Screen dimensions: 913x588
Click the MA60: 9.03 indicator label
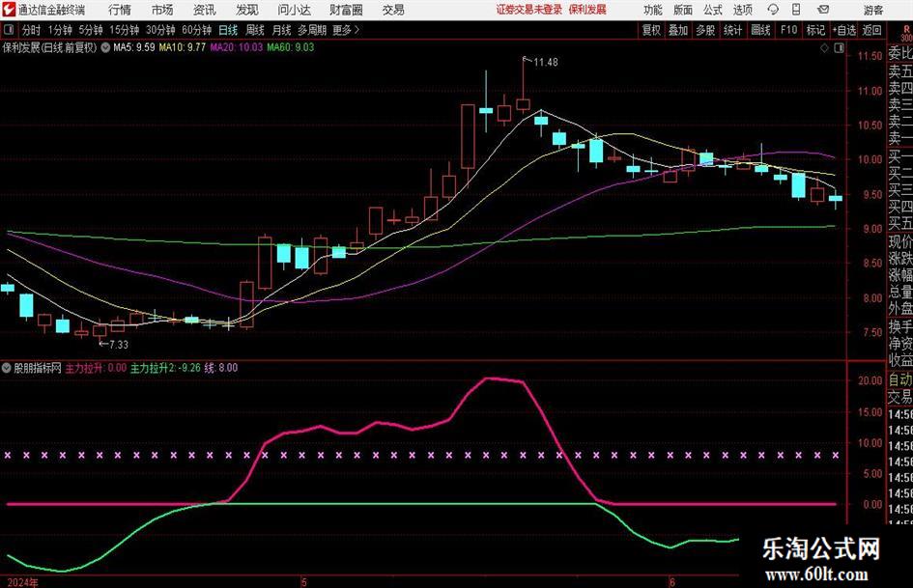pos(291,47)
